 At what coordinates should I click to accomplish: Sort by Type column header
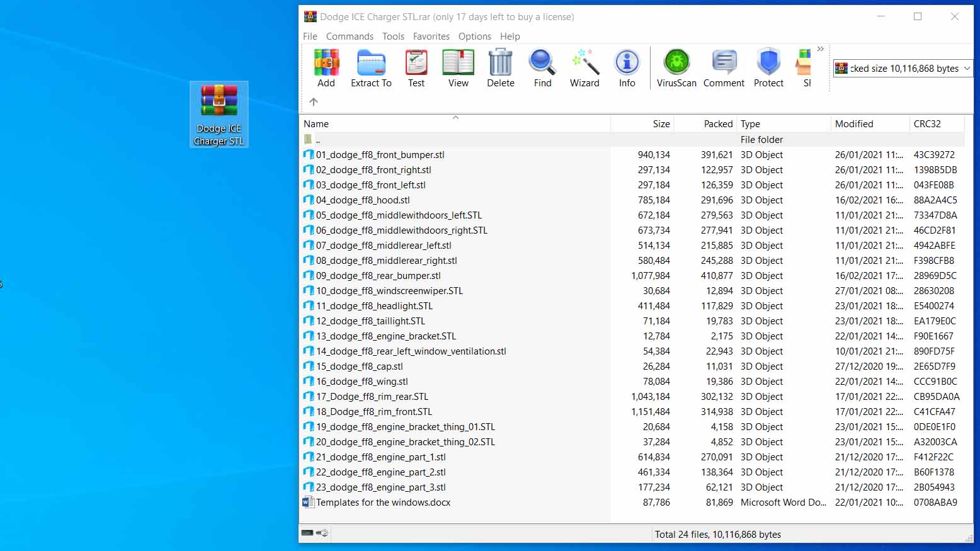[783, 124]
